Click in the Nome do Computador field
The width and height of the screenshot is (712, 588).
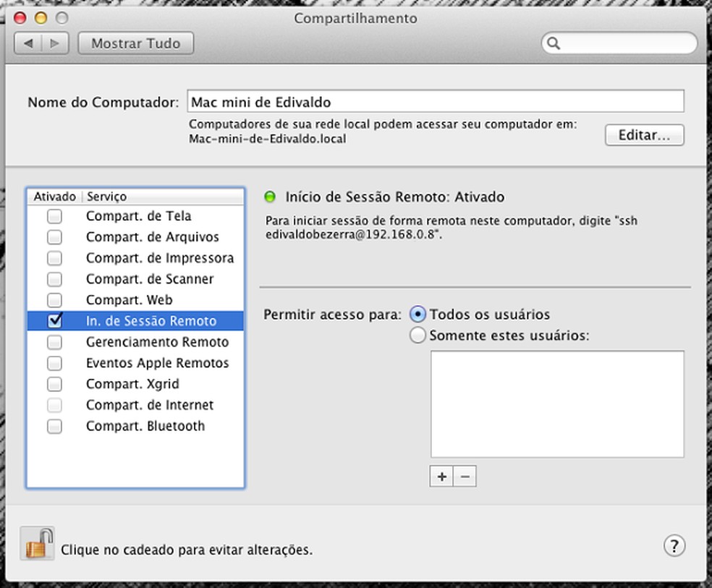(436, 101)
